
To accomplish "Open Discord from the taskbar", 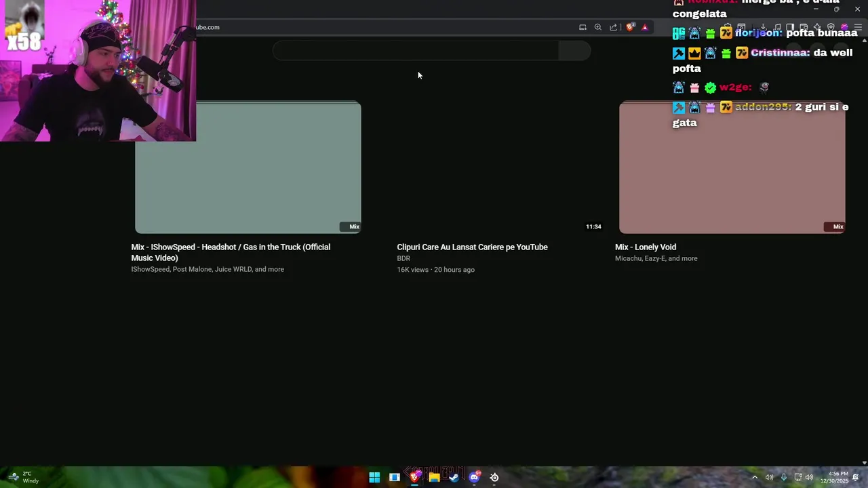I will 474,477.
